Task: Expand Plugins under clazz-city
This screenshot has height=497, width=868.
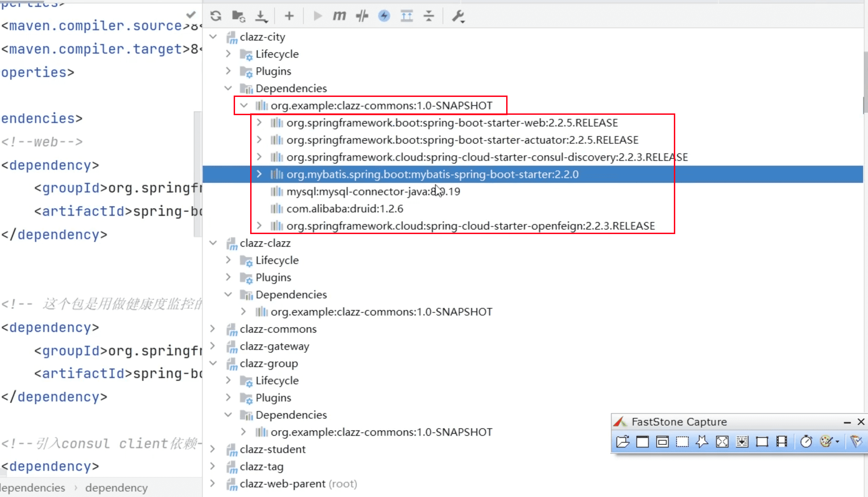Action: [228, 71]
